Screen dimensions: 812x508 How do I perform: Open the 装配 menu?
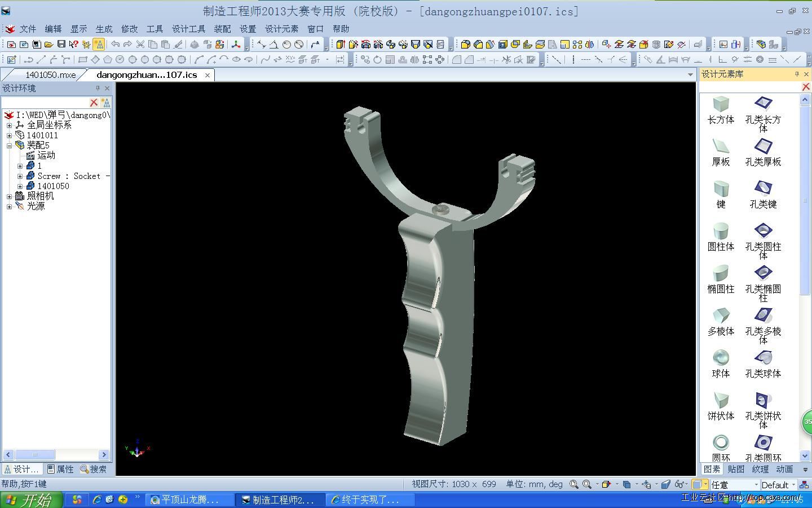click(222, 29)
